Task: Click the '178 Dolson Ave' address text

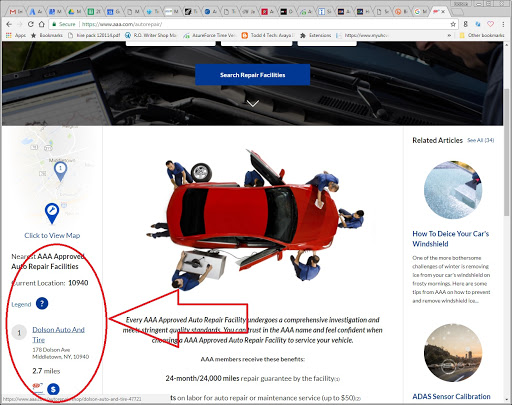Action: point(51,350)
